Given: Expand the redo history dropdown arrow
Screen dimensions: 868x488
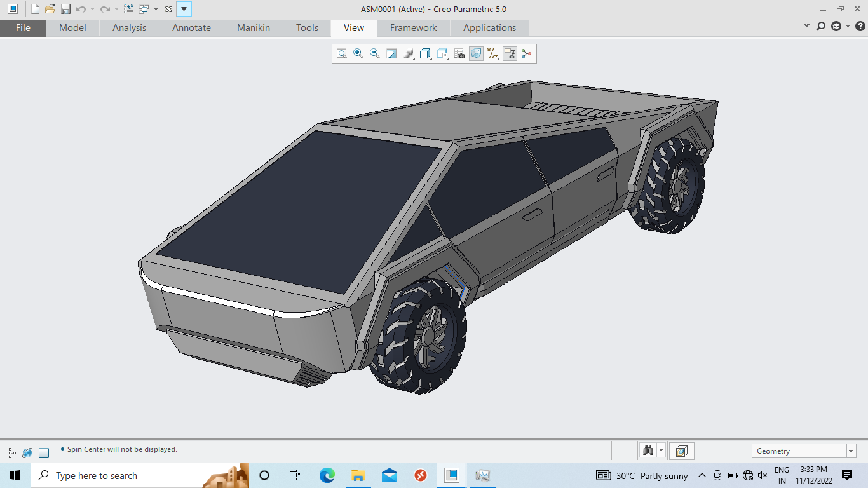Looking at the screenshot, I should coord(116,9).
